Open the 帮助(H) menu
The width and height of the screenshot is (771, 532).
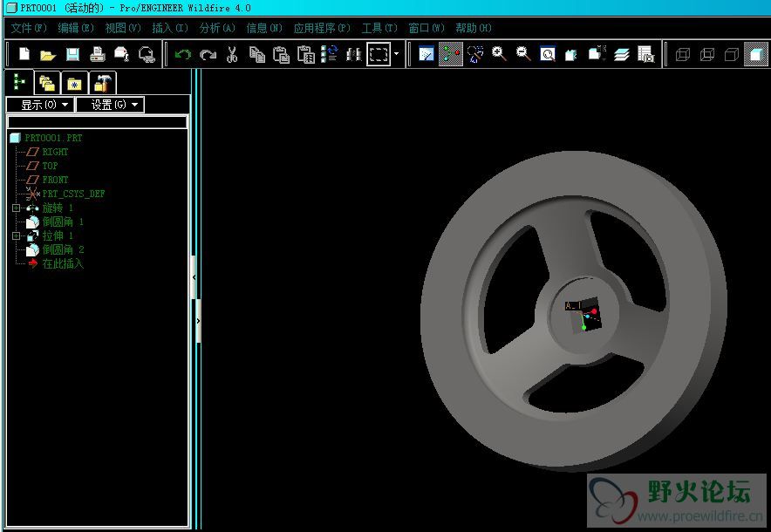point(474,28)
